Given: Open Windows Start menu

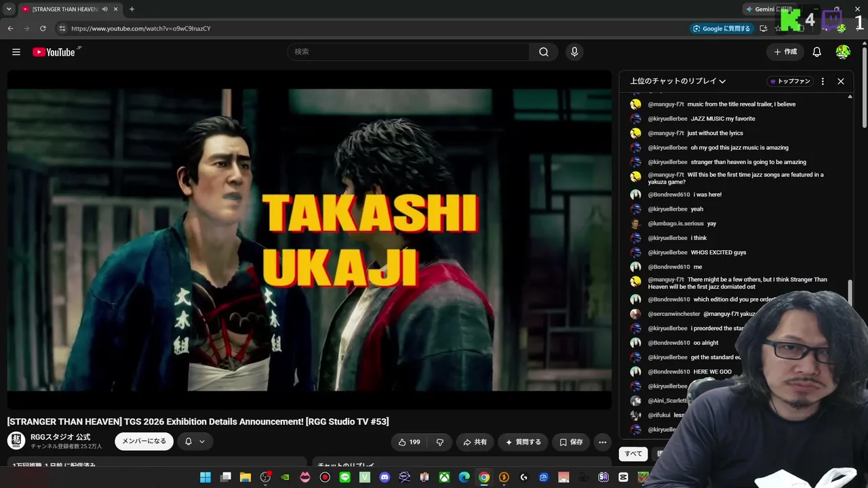Looking at the screenshot, I should (205, 477).
